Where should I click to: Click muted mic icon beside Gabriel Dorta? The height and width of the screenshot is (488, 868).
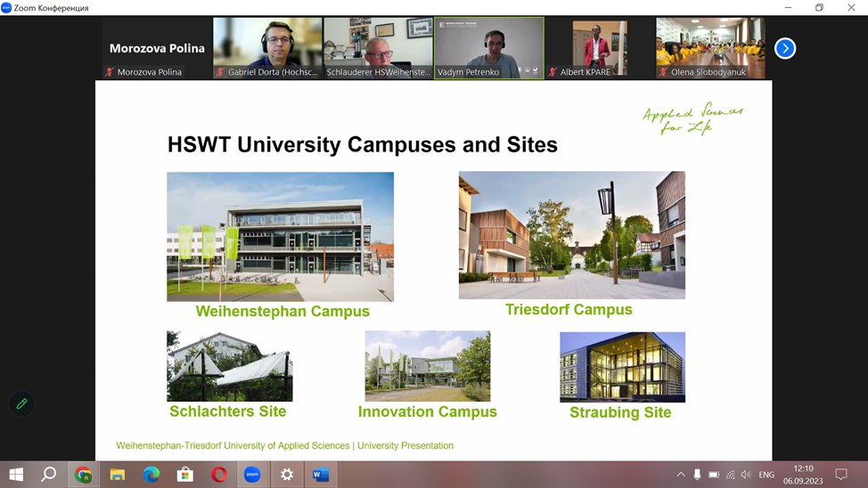point(220,72)
